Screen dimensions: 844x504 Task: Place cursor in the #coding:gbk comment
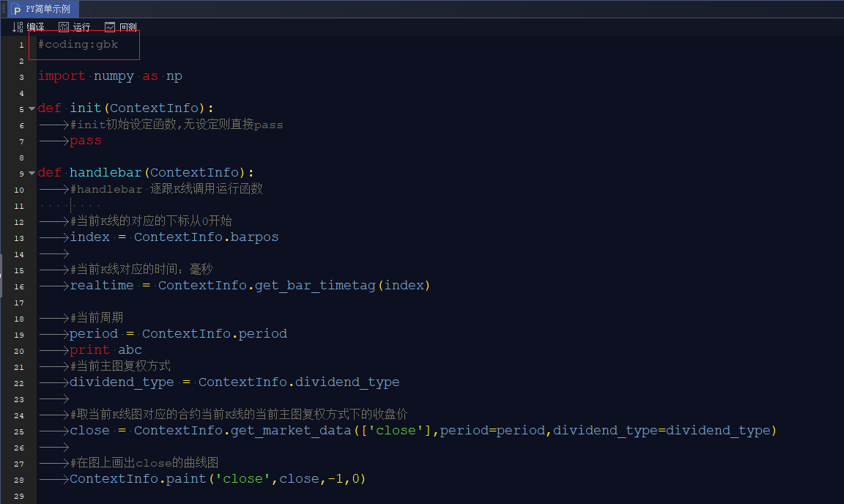(78, 45)
